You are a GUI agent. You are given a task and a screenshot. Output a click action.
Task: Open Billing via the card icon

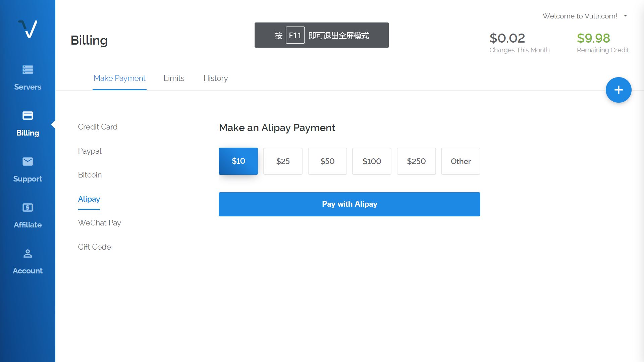click(28, 116)
